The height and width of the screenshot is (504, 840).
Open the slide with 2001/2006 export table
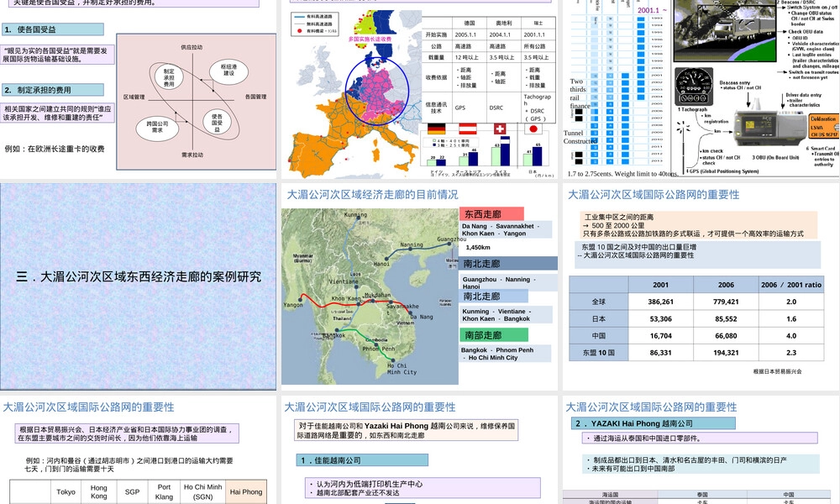[x=701, y=286]
